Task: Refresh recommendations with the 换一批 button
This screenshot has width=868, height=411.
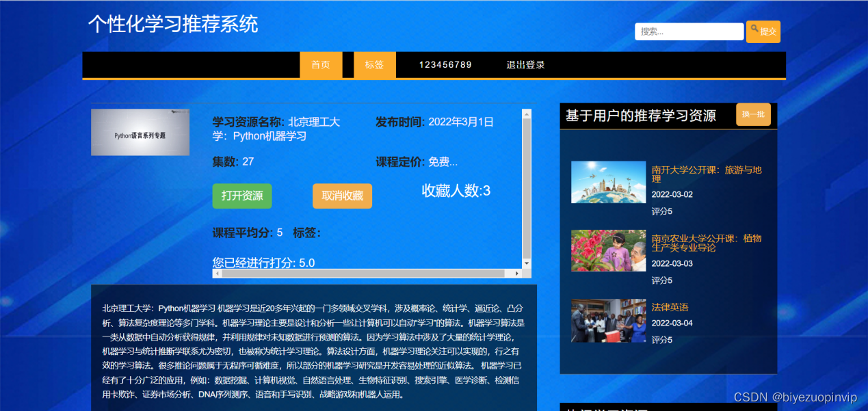Action: pos(753,114)
